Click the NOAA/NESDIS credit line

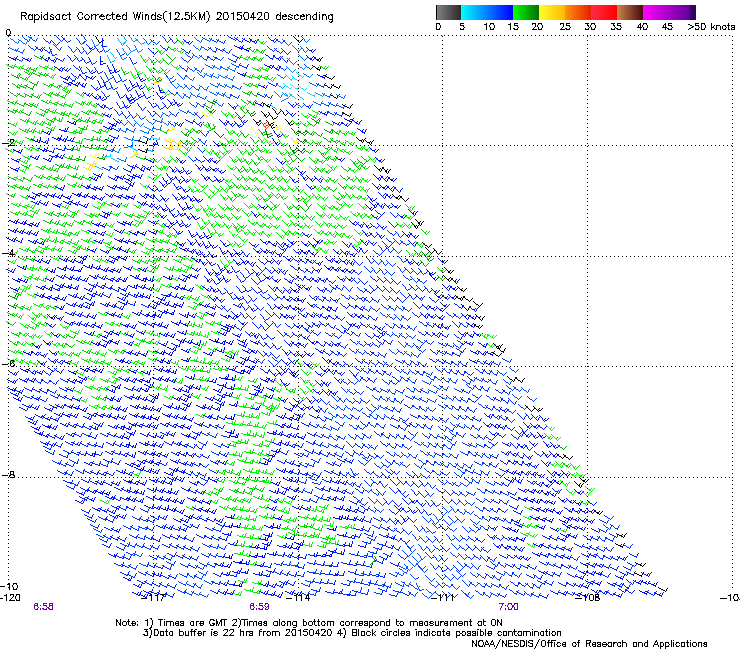589,644
